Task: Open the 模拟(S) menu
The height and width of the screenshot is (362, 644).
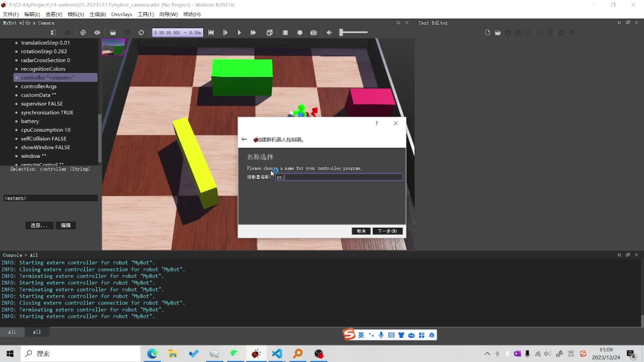Action: pyautogui.click(x=76, y=14)
